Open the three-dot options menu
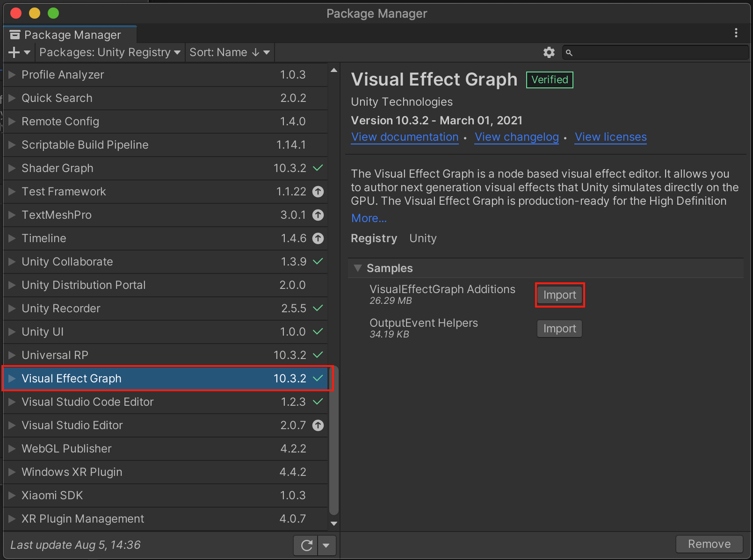This screenshot has width=753, height=560. (x=736, y=33)
